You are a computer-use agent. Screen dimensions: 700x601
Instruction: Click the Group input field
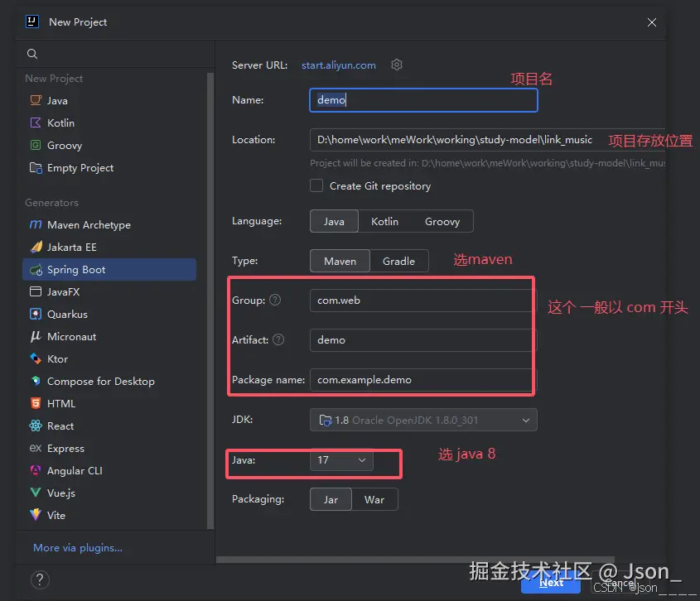(x=423, y=300)
